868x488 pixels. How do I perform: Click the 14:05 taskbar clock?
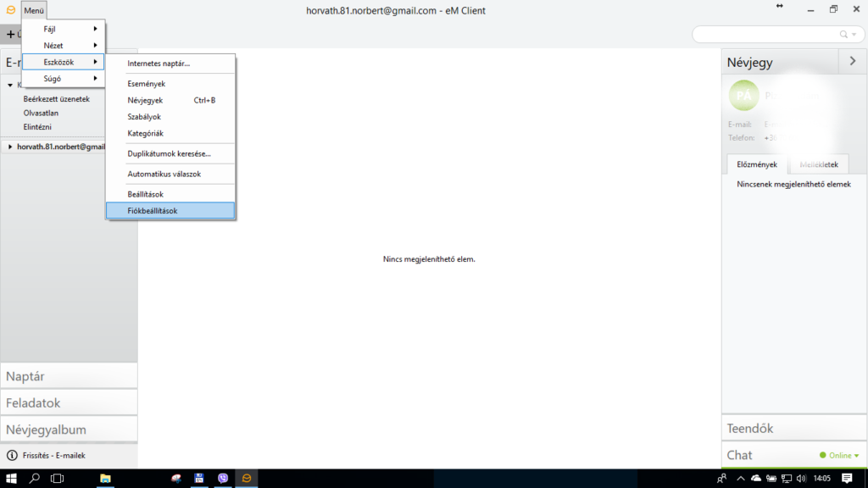pyautogui.click(x=822, y=478)
